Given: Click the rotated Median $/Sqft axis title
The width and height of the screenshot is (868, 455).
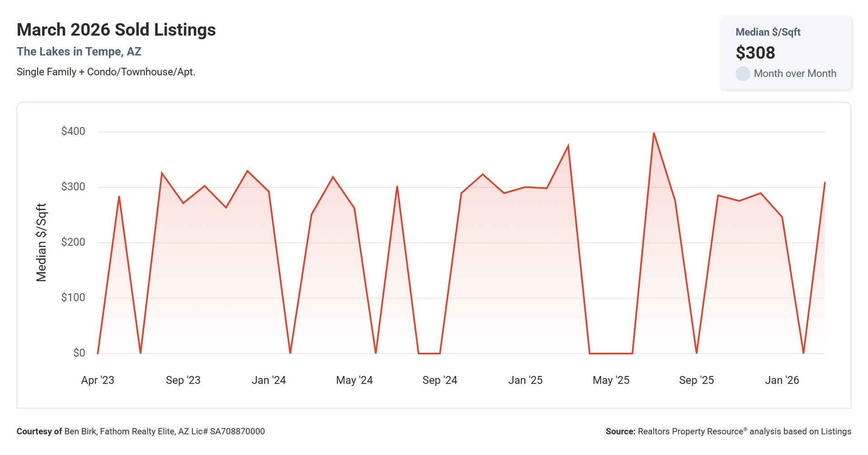Looking at the screenshot, I should click(x=41, y=243).
